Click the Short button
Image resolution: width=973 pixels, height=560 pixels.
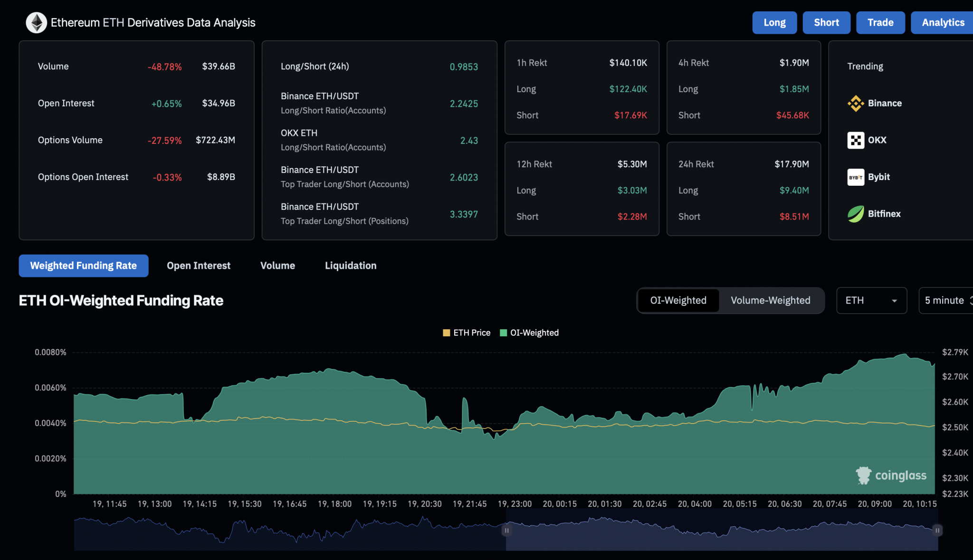point(826,22)
